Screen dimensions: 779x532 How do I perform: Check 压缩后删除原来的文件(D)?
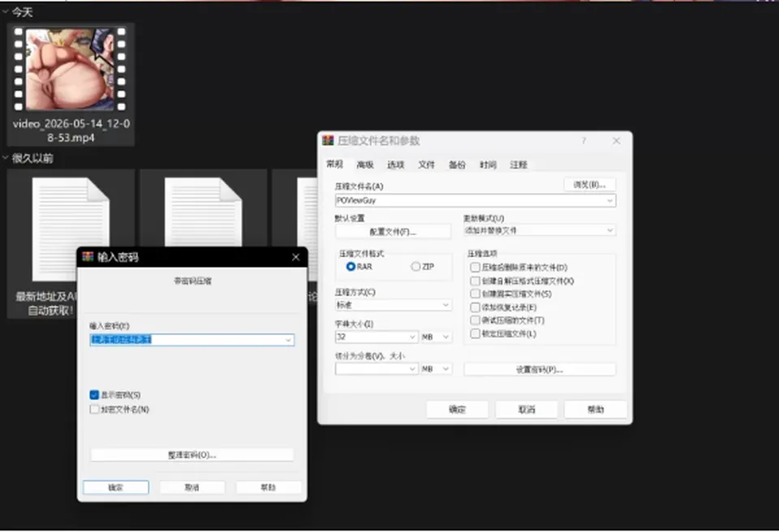coord(475,268)
